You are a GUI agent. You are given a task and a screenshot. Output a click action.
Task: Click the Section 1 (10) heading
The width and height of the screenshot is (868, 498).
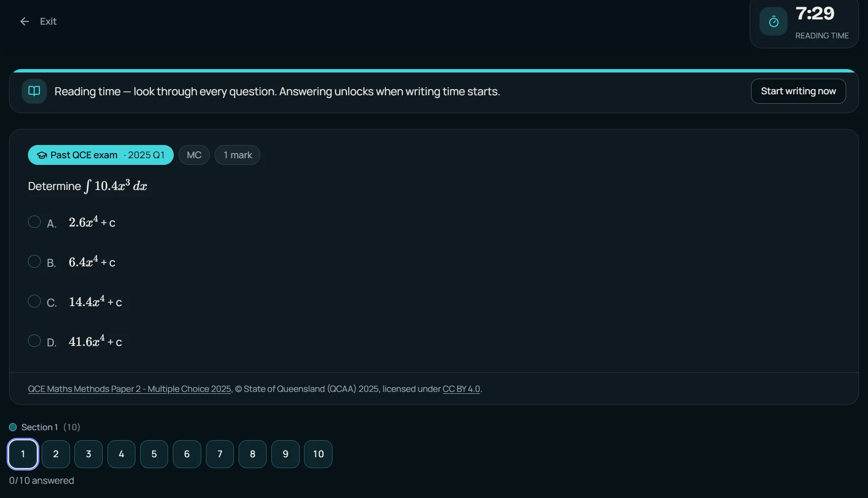click(51, 427)
